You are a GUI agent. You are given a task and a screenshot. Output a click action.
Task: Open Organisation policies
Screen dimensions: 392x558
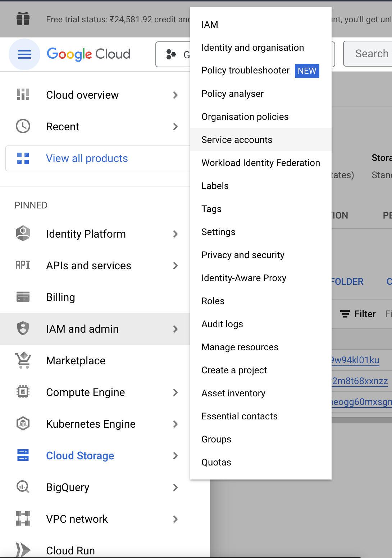tap(261, 117)
